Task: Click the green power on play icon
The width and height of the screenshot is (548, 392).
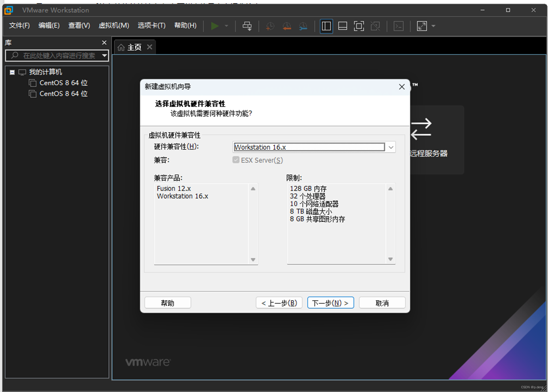Action: click(x=214, y=26)
